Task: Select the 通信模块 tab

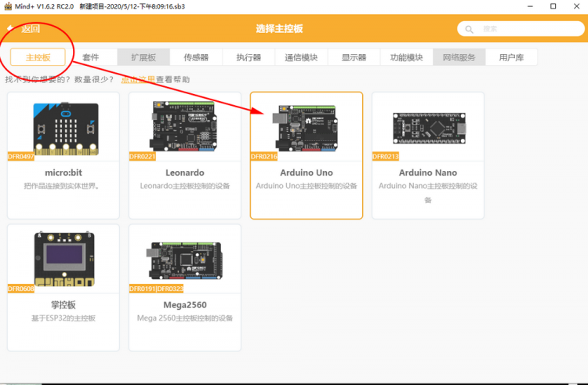Action: point(301,57)
